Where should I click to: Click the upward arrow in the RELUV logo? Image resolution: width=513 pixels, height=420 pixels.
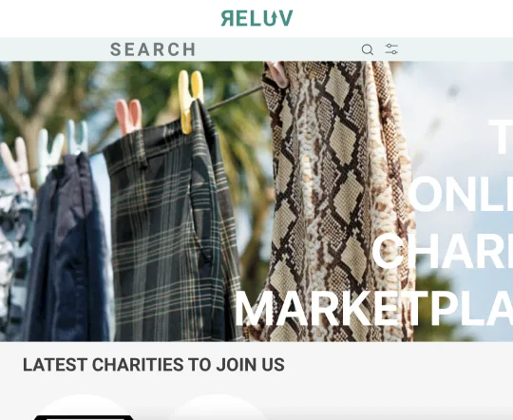pos(271,18)
